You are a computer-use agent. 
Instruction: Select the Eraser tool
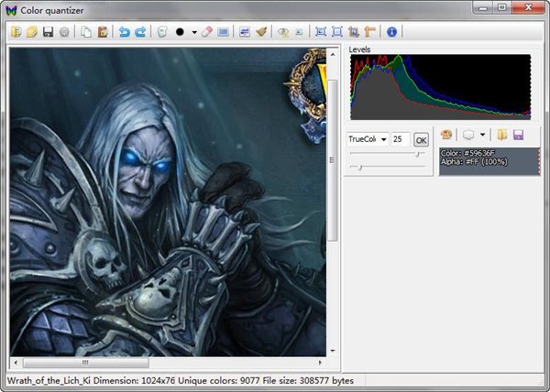point(206,31)
